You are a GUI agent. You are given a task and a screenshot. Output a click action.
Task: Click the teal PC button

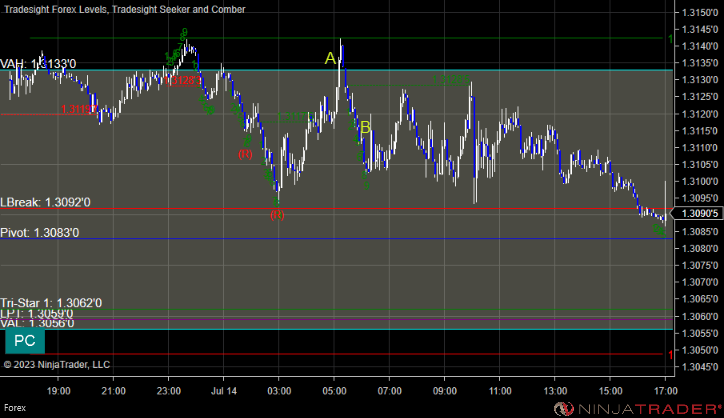tap(25, 341)
